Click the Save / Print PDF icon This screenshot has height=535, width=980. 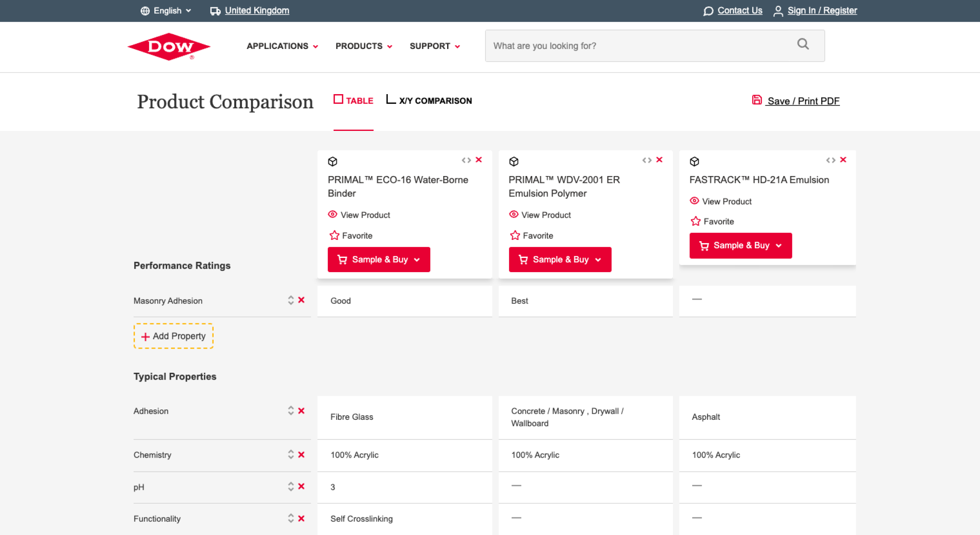coord(756,100)
